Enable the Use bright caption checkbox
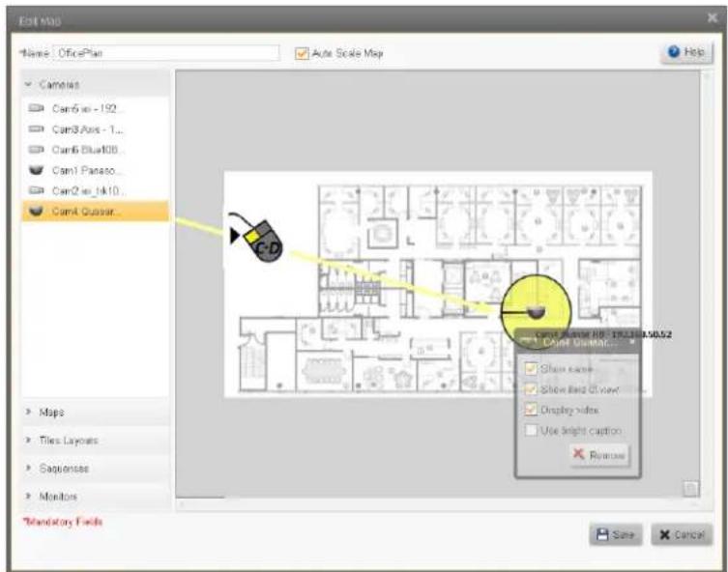This screenshot has width=728, height=572. (531, 431)
